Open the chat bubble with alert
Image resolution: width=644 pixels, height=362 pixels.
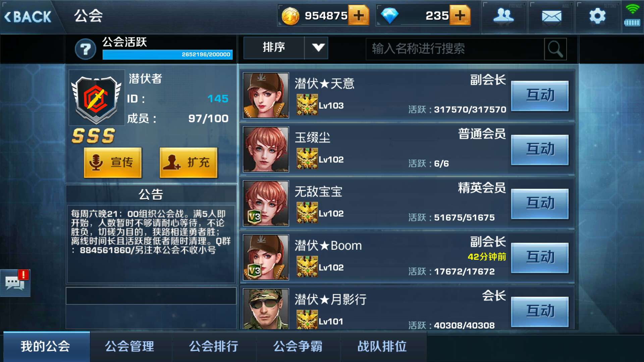(15, 283)
